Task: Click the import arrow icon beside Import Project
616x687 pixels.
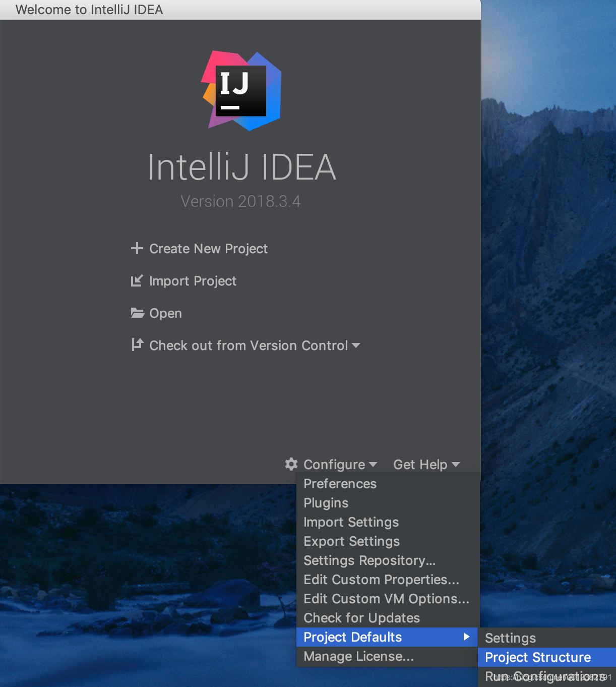Action: coord(137,280)
